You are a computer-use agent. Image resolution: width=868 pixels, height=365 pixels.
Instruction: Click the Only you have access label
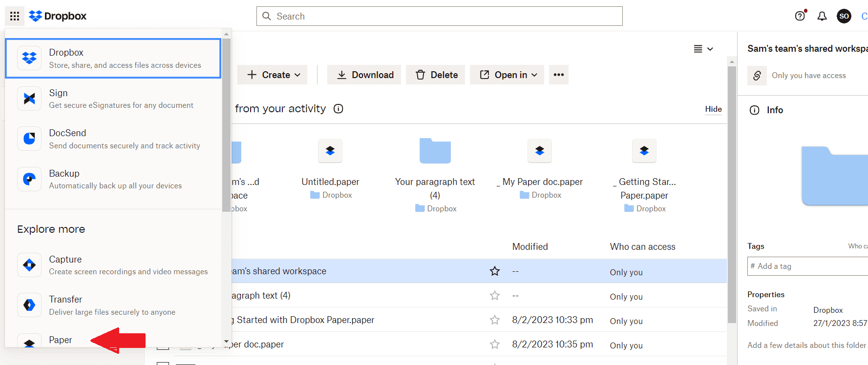pyautogui.click(x=809, y=76)
